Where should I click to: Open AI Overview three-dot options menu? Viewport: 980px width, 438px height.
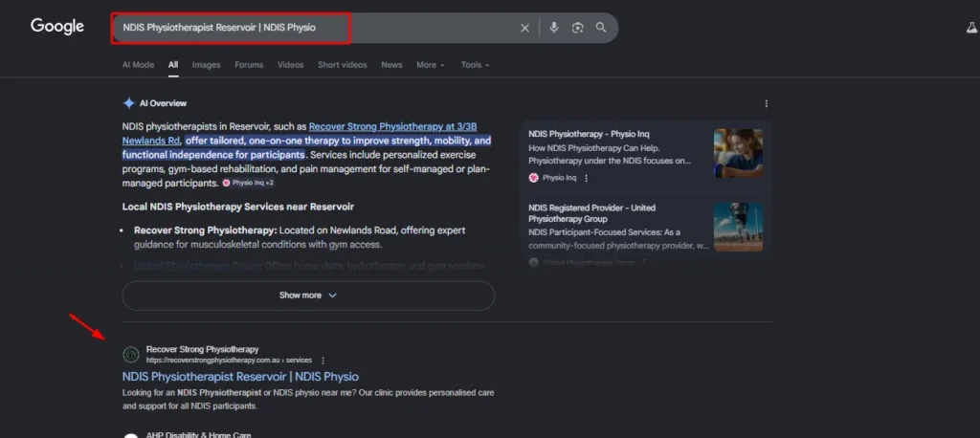(766, 103)
